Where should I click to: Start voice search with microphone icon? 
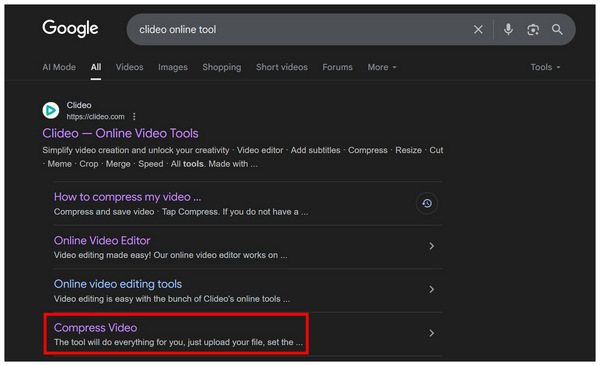pos(508,29)
